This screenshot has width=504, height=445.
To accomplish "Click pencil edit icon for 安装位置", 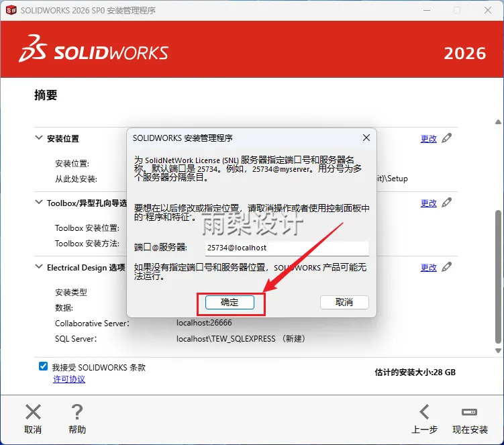I will [x=446, y=138].
